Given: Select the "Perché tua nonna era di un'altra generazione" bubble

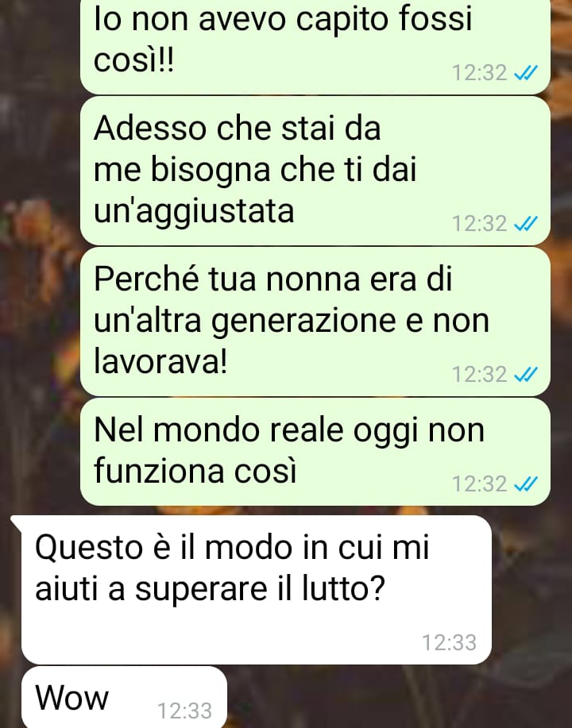Looking at the screenshot, I should (x=315, y=322).
